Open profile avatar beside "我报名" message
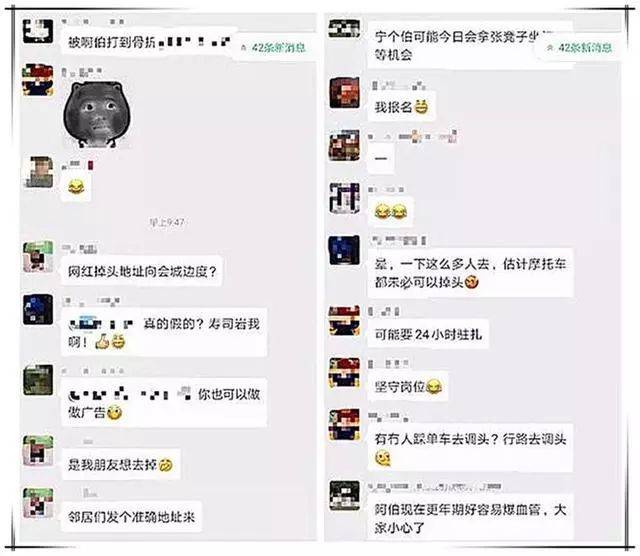Screen dimensions: 640x556 [344, 93]
